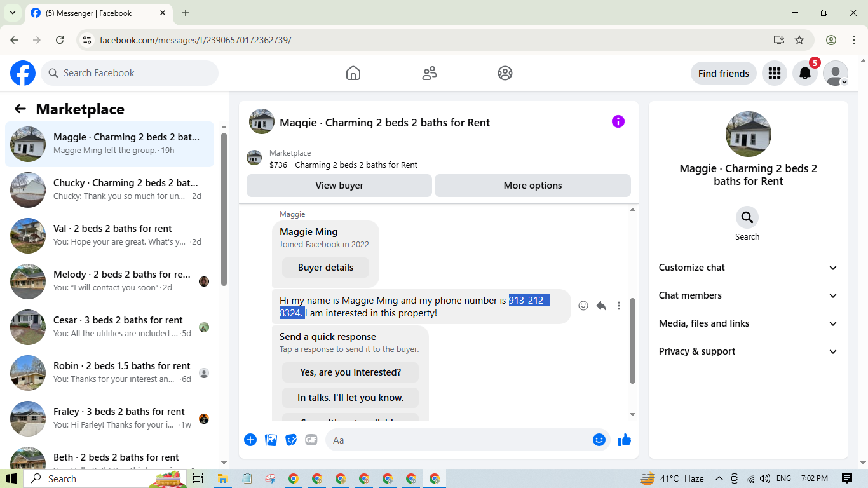Click the View buyer button

click(339, 186)
